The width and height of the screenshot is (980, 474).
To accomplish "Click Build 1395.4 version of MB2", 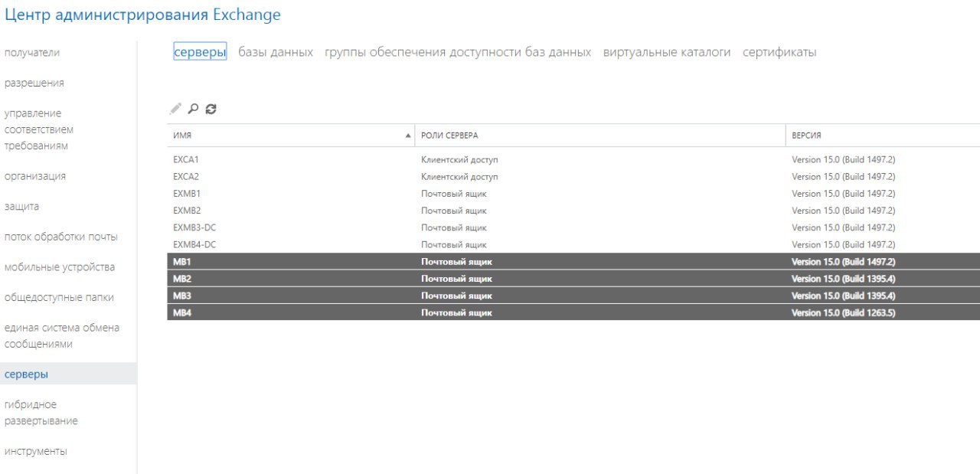I will (844, 279).
